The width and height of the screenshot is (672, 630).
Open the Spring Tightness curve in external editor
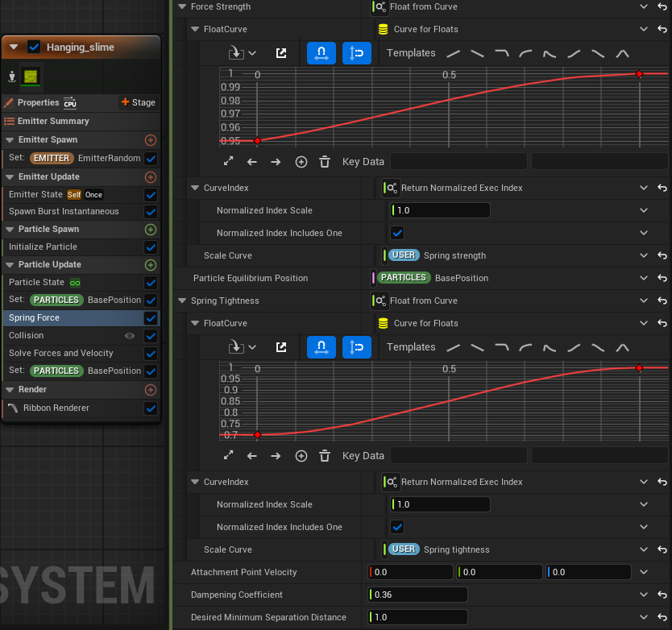coord(281,347)
